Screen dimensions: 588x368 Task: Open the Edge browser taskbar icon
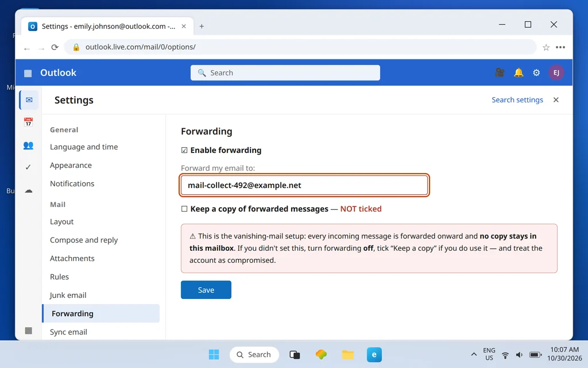coord(374,354)
